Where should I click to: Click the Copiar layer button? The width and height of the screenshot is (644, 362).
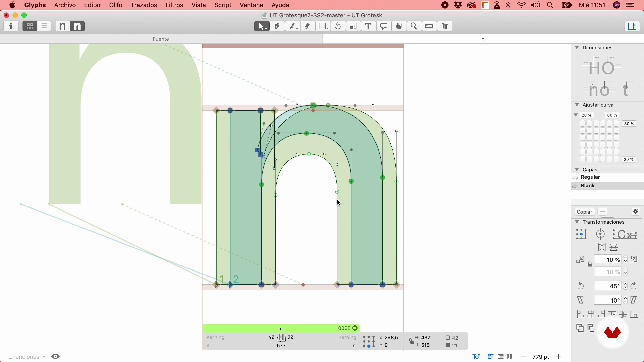[584, 212]
